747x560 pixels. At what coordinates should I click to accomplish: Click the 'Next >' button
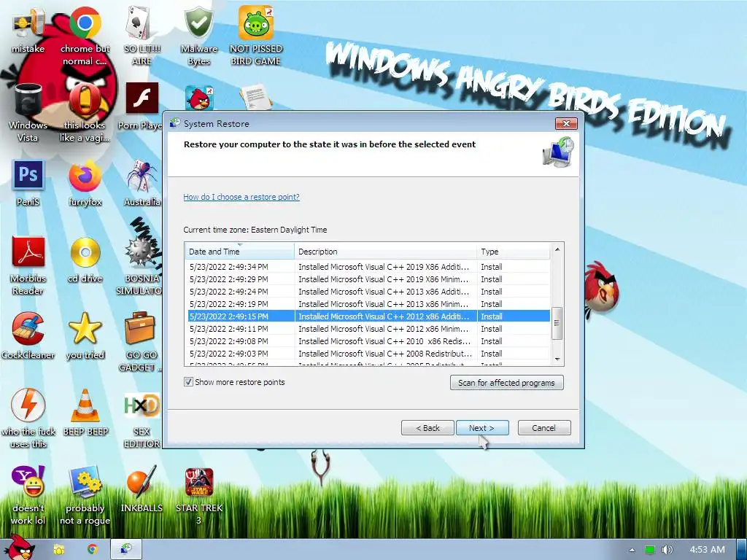pyautogui.click(x=482, y=427)
